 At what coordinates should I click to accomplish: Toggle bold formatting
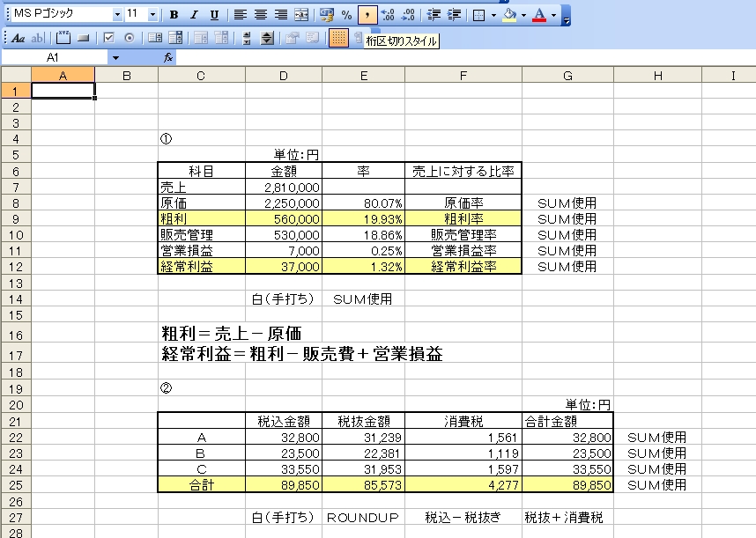174,15
